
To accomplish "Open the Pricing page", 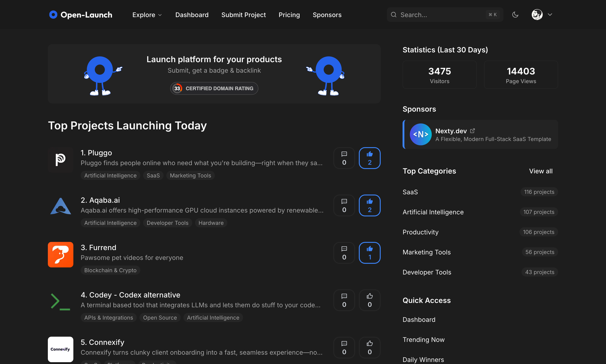I will click(289, 15).
